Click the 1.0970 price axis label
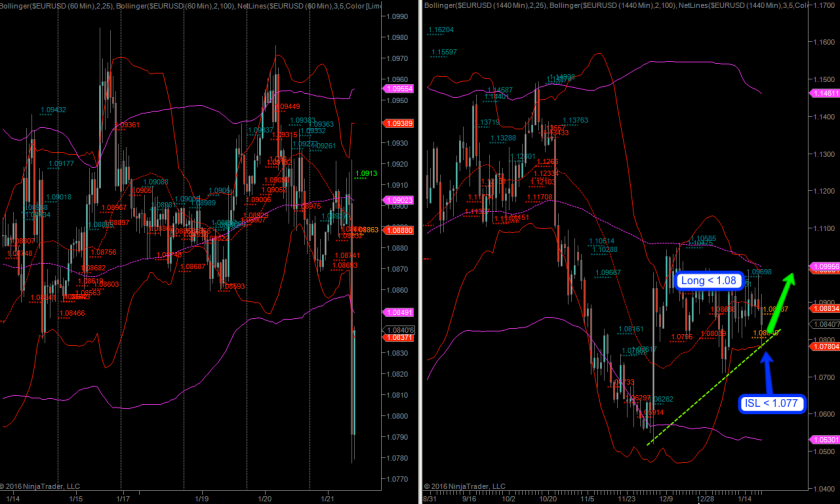 (x=397, y=58)
